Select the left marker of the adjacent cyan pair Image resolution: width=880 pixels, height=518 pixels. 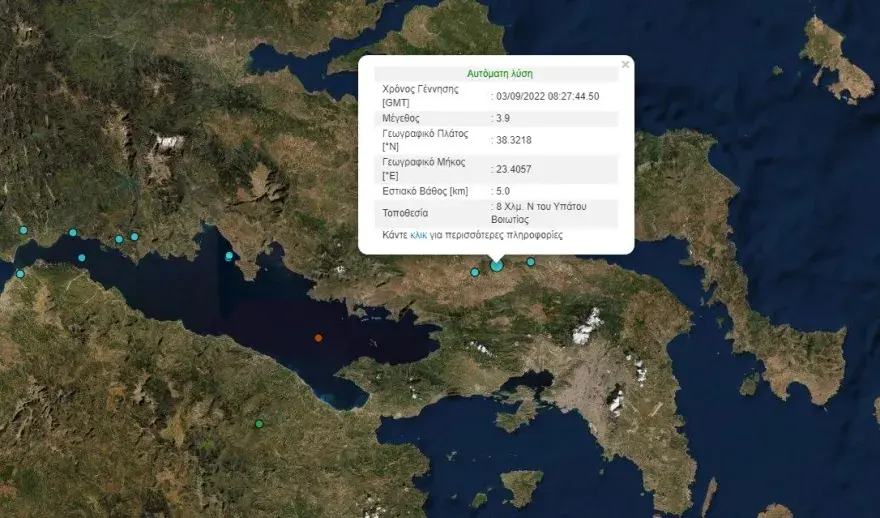[119, 239]
